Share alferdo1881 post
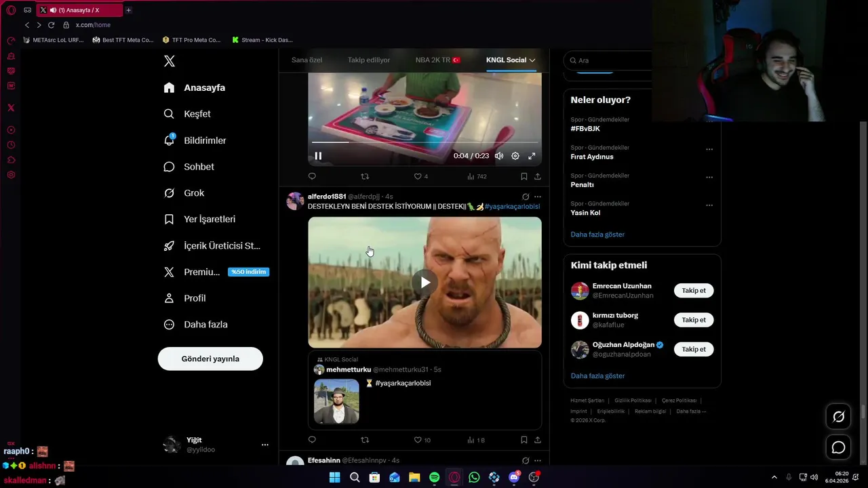Screen dimensions: 868x488 pyautogui.click(x=538, y=440)
